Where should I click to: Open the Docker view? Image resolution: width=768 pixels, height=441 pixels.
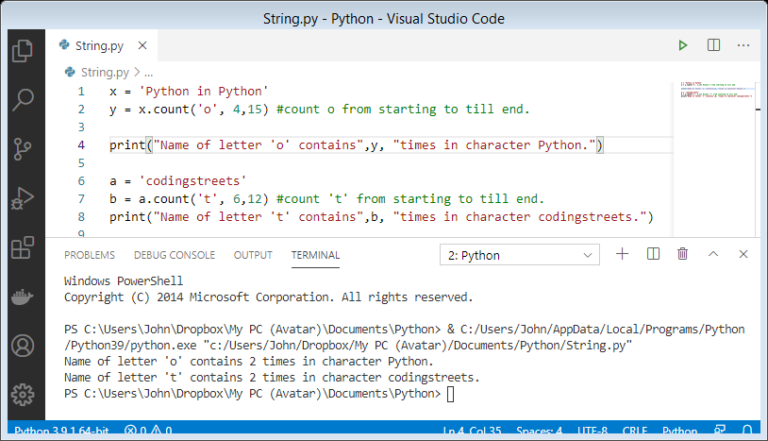click(x=22, y=296)
